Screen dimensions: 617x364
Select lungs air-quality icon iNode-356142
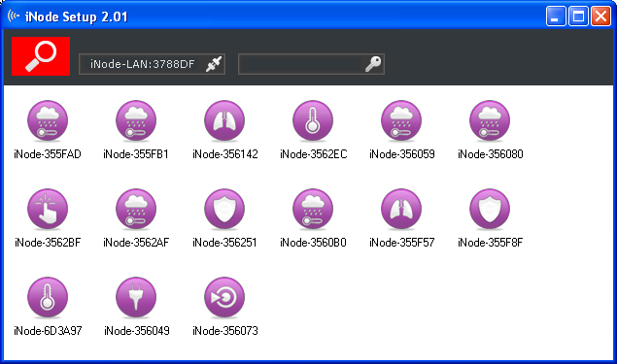coord(224,120)
